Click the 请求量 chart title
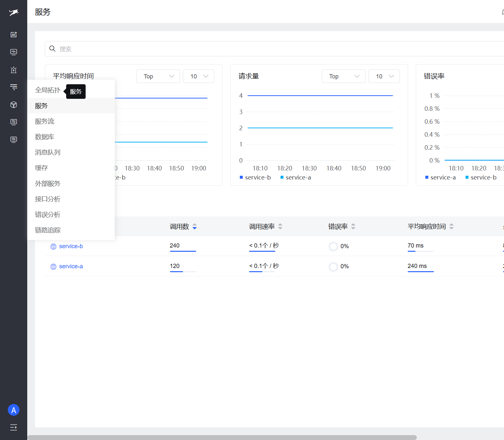The width and height of the screenshot is (504, 440). click(x=249, y=76)
